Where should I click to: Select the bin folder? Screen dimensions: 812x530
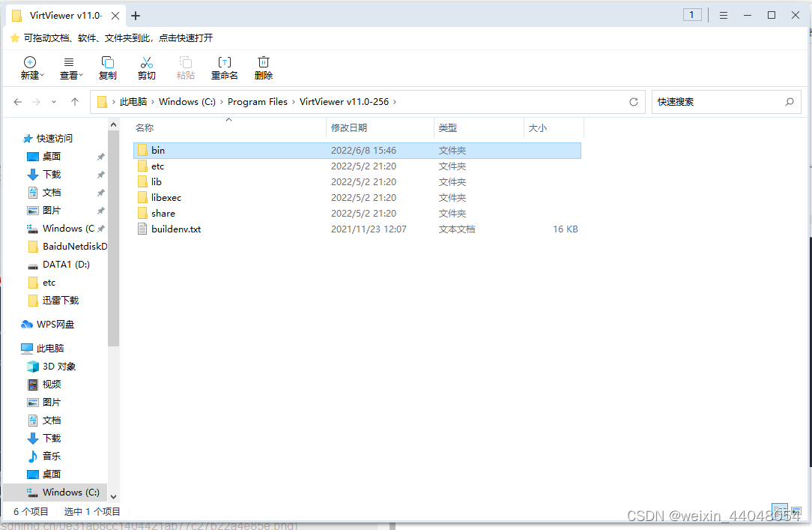[x=357, y=150]
